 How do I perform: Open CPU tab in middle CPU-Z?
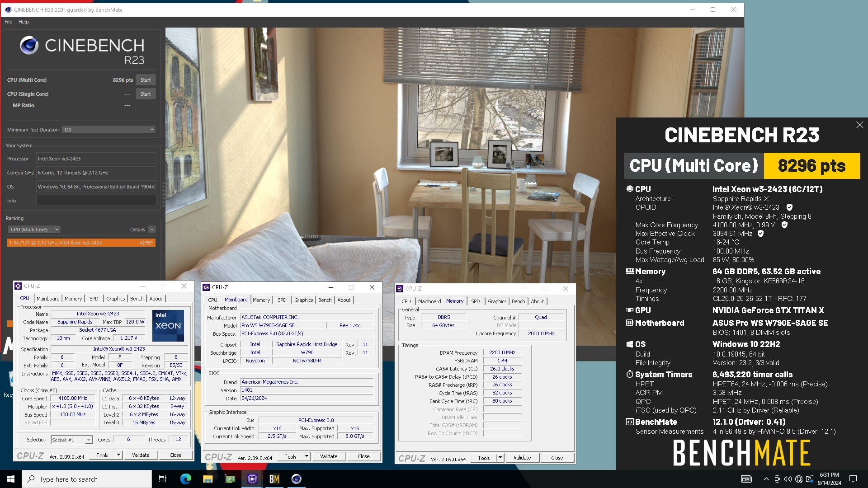(x=213, y=300)
